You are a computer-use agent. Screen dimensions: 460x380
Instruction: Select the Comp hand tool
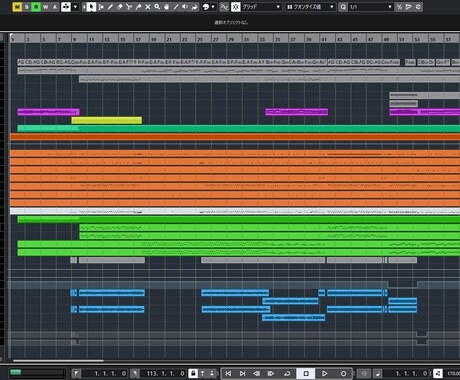(x=166, y=7)
